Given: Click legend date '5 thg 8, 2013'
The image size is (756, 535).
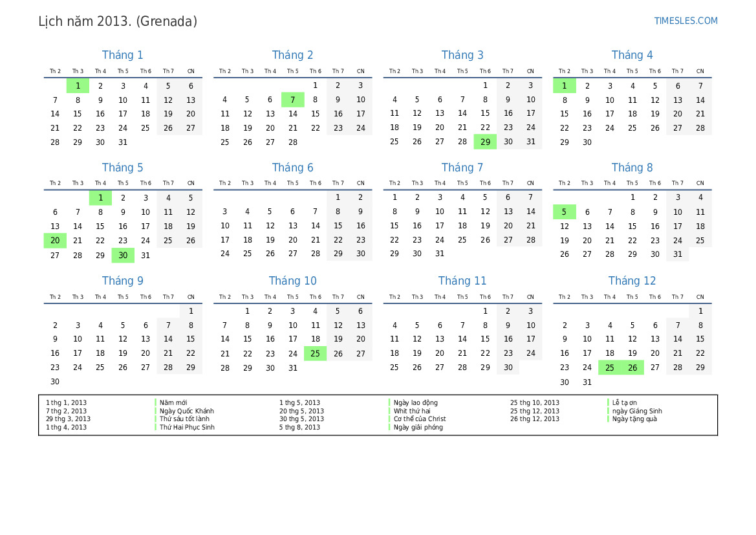Looking at the screenshot, I should pyautogui.click(x=299, y=427).
